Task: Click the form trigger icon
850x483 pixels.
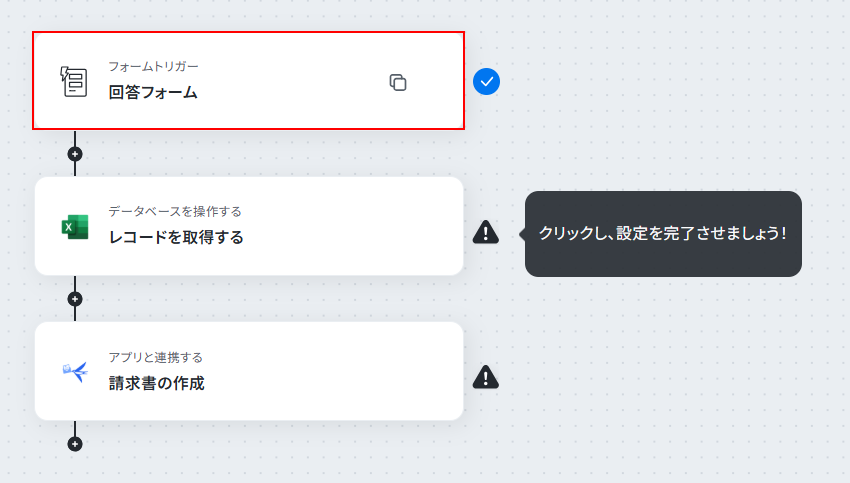Action: click(74, 81)
